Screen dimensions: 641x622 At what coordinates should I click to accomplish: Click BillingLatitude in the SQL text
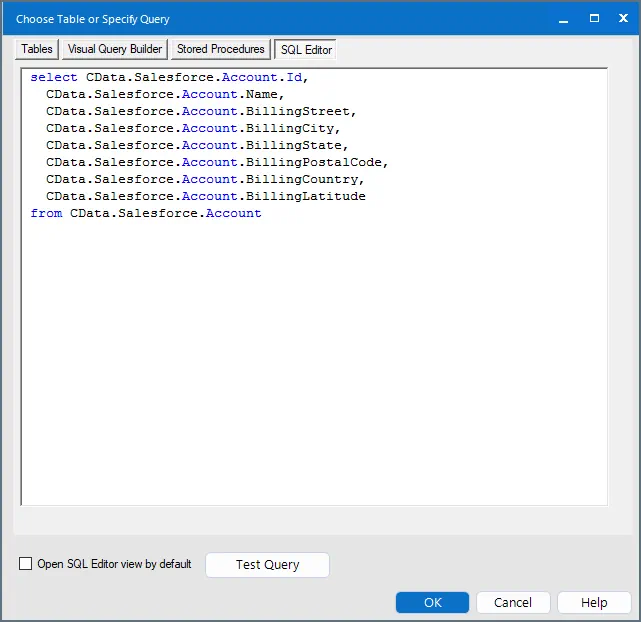pyautogui.click(x=306, y=197)
